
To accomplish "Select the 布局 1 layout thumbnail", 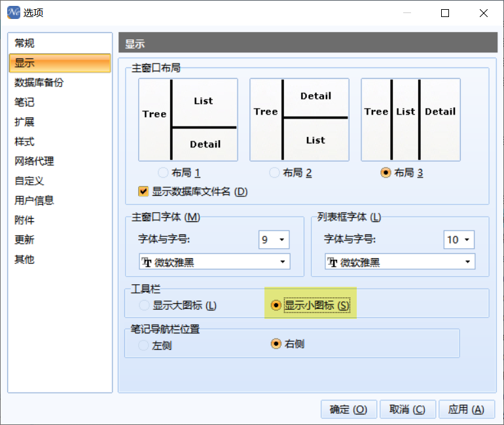I will point(188,120).
